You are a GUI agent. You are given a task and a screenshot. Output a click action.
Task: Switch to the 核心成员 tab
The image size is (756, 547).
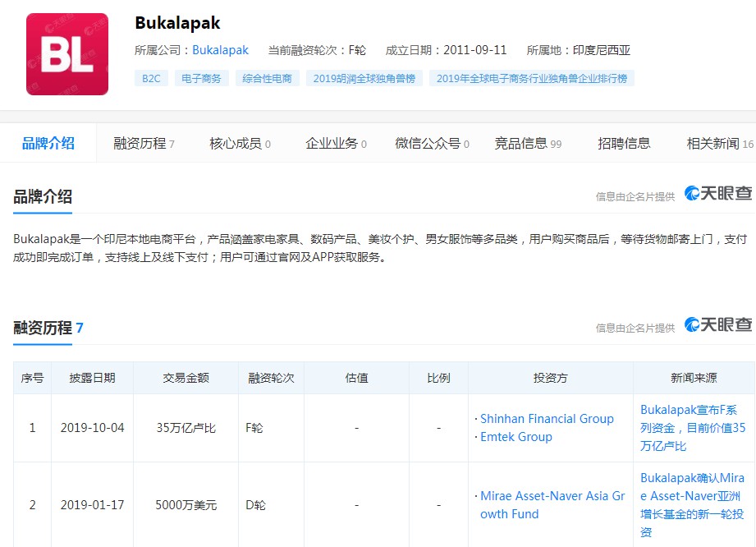(240, 143)
